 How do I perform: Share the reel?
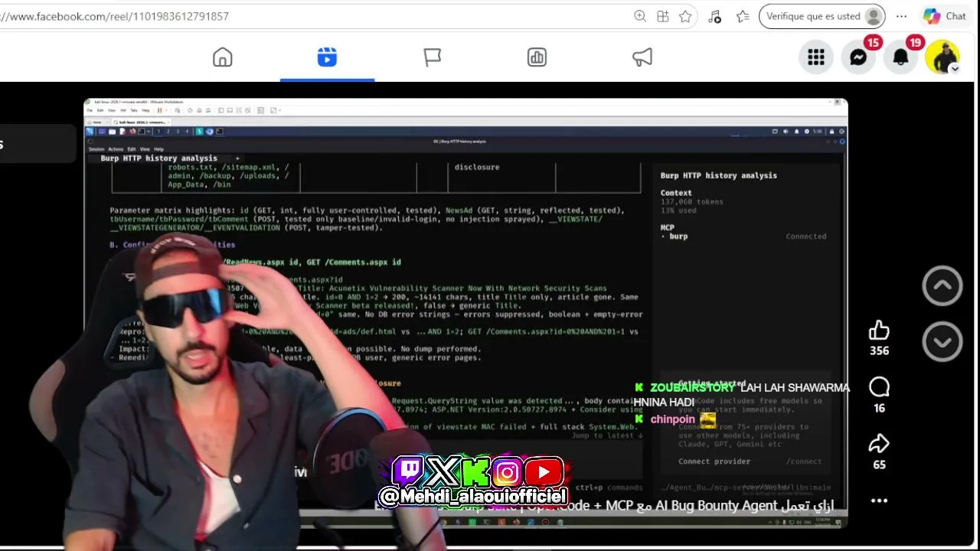[x=879, y=444]
